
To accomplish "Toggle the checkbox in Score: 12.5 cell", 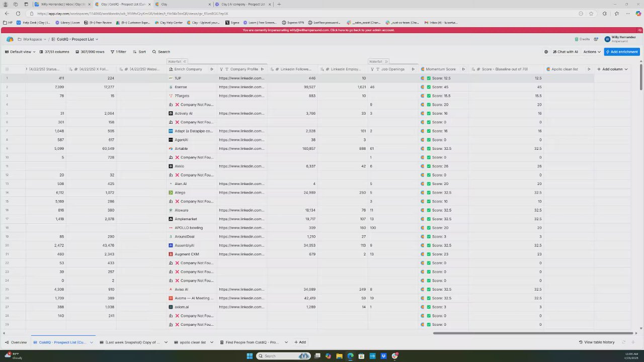I will click(x=429, y=78).
